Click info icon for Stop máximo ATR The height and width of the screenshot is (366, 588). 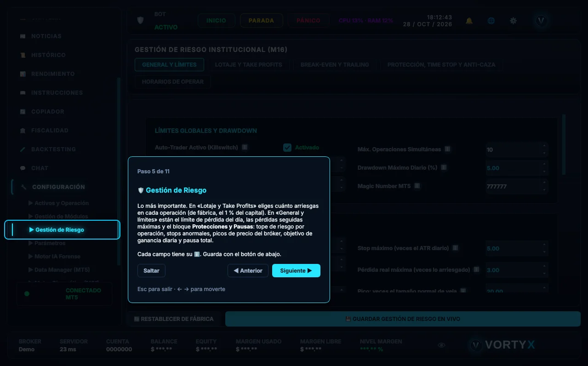pyautogui.click(x=455, y=248)
